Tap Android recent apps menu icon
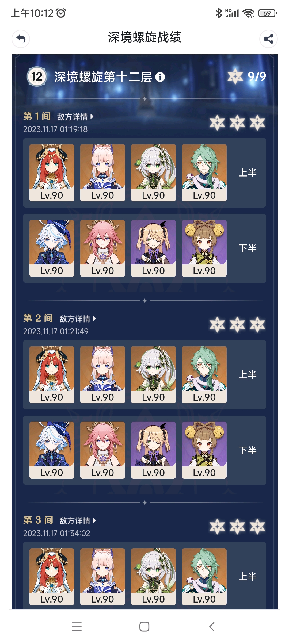Image resolution: width=289 pixels, height=644 pixels. coord(77,627)
